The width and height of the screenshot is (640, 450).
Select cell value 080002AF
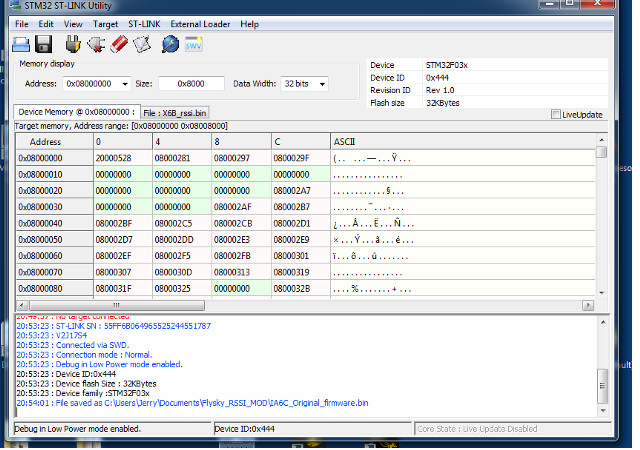coord(242,207)
